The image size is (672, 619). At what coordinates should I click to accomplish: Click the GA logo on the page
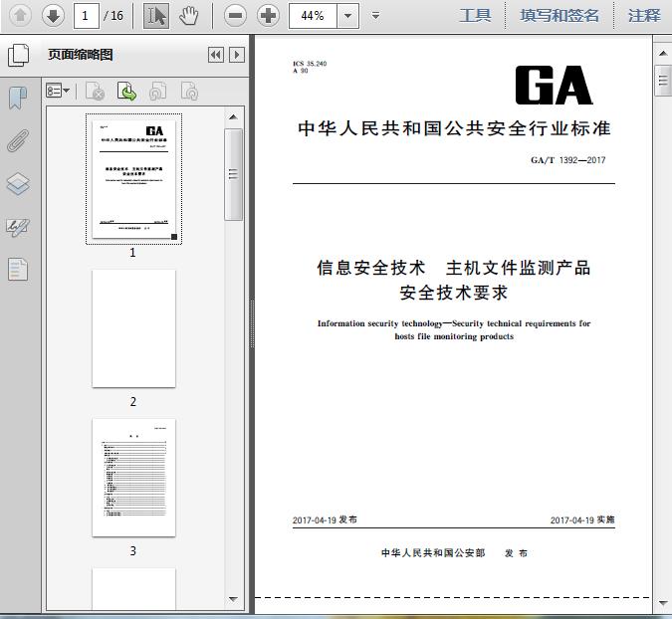point(554,86)
